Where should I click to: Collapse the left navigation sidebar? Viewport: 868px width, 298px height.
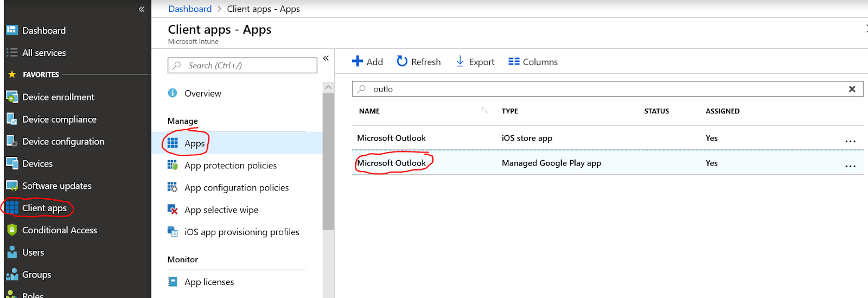(x=142, y=9)
